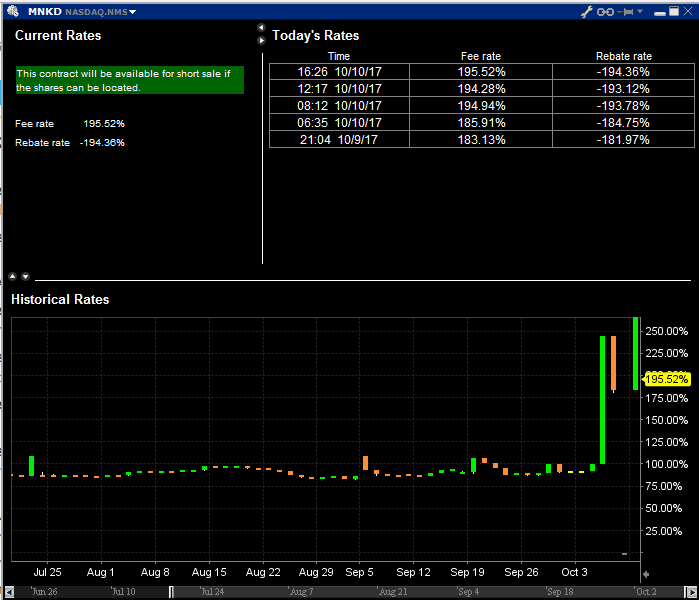Screen dimensions: 699x600
Task: Click the 'Current Rates' heading
Action: 58,35
